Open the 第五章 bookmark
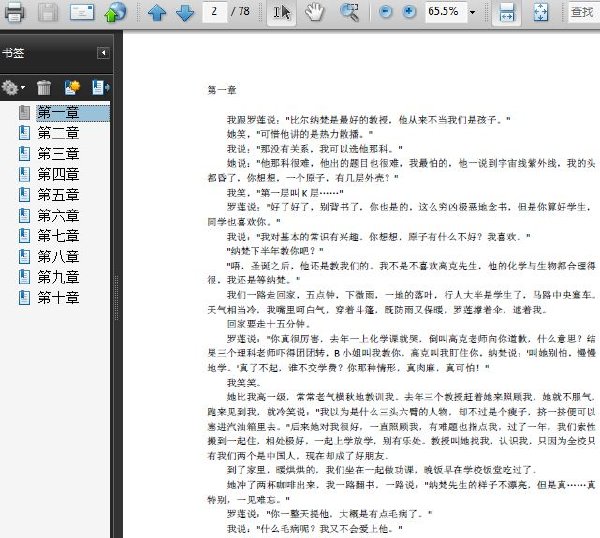 point(58,195)
